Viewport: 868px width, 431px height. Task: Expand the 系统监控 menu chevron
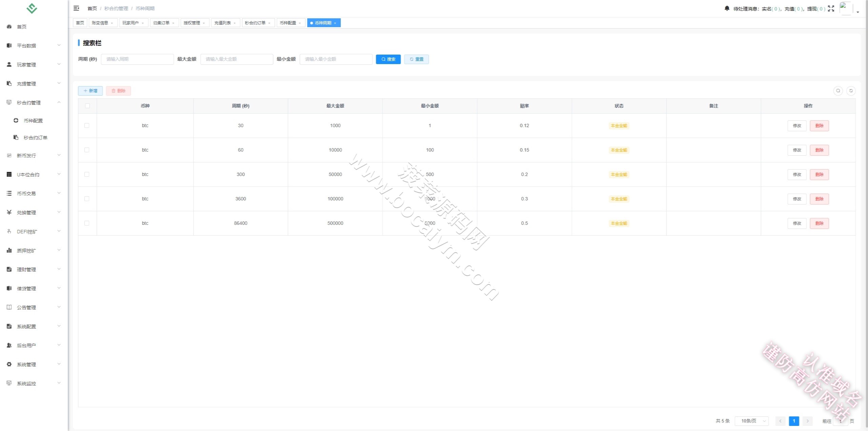tap(59, 383)
